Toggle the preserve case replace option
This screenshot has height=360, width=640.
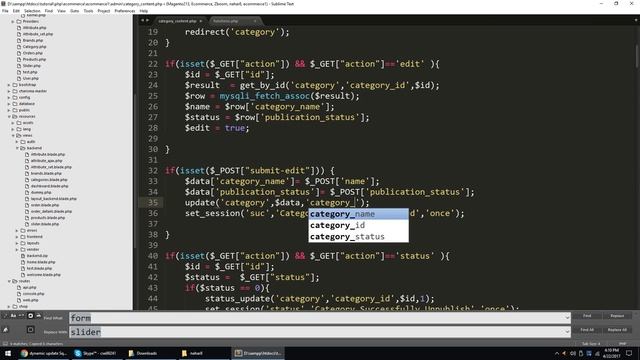[x=5, y=330]
